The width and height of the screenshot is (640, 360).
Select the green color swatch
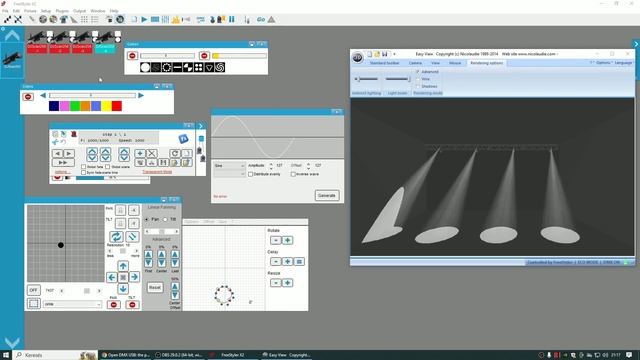point(75,106)
